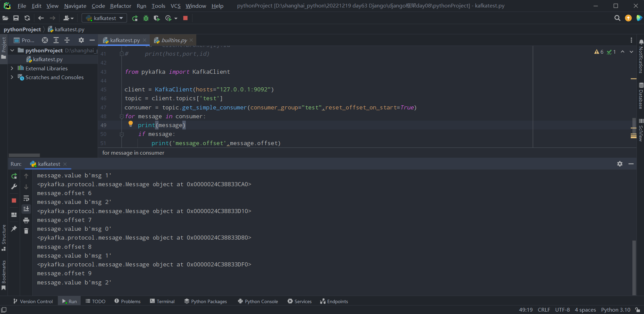The height and width of the screenshot is (314, 644).
Task: Open Services tool window
Action: point(299,301)
